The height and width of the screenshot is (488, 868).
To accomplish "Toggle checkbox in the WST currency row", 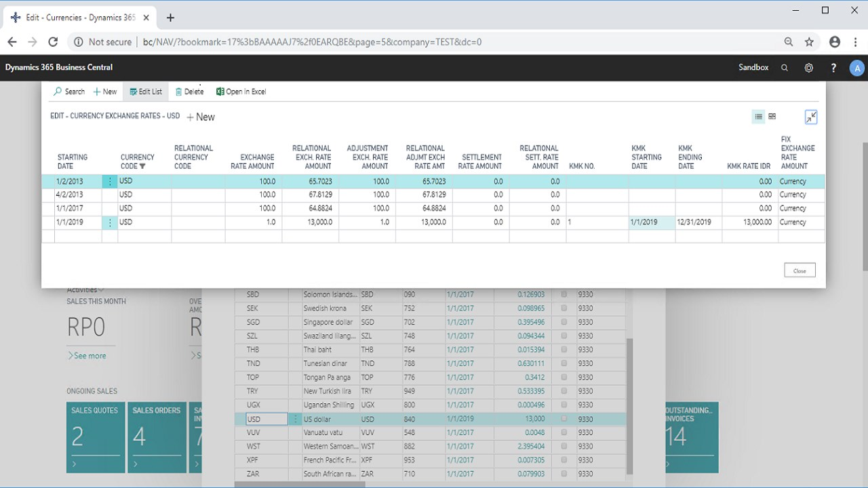I will (x=564, y=447).
